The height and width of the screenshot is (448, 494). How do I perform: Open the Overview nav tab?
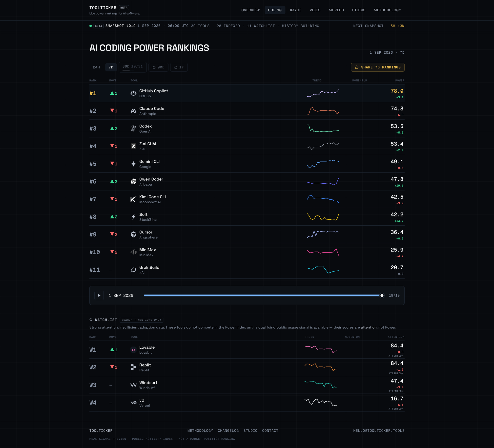tap(250, 10)
